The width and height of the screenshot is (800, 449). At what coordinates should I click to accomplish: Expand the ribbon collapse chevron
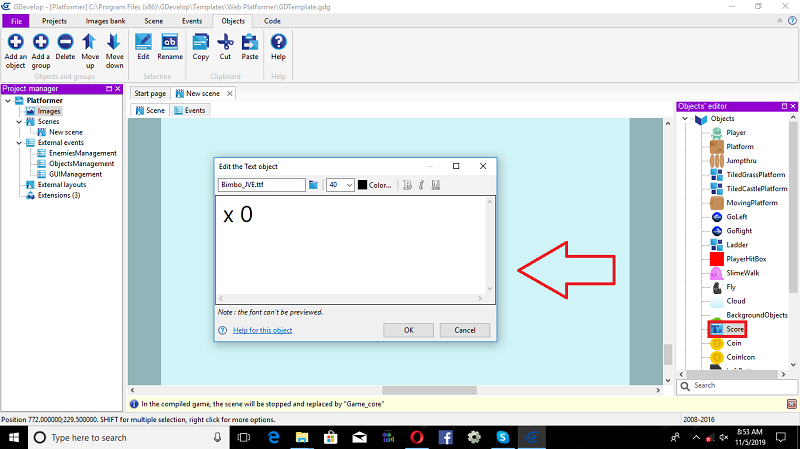(780, 21)
